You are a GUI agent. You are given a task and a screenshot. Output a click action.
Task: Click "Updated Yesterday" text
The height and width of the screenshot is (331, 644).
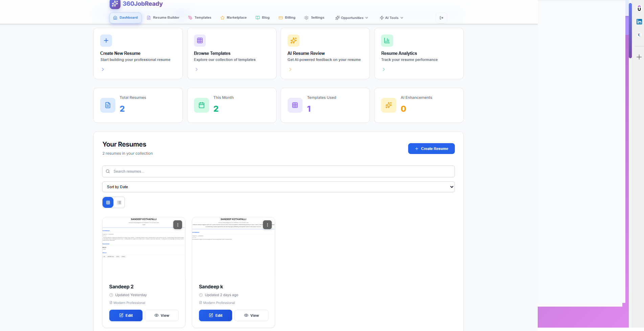(x=131, y=295)
